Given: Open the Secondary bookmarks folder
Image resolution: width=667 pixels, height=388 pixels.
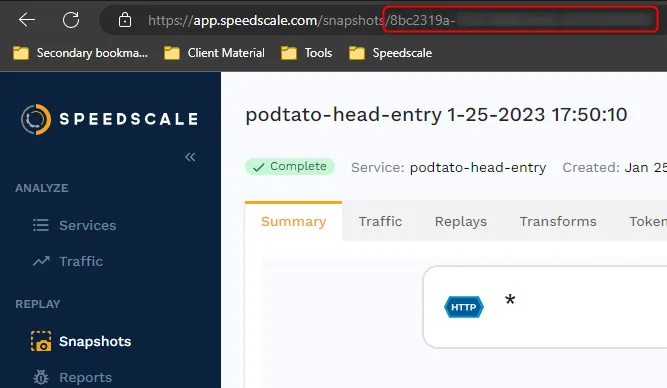Looking at the screenshot, I should pyautogui.click(x=80, y=53).
